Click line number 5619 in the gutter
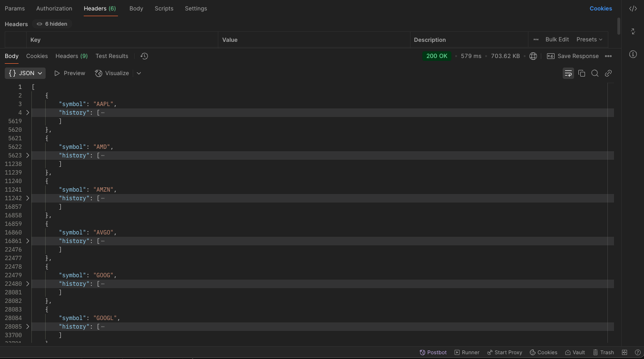Image resolution: width=644 pixels, height=359 pixels. click(15, 121)
